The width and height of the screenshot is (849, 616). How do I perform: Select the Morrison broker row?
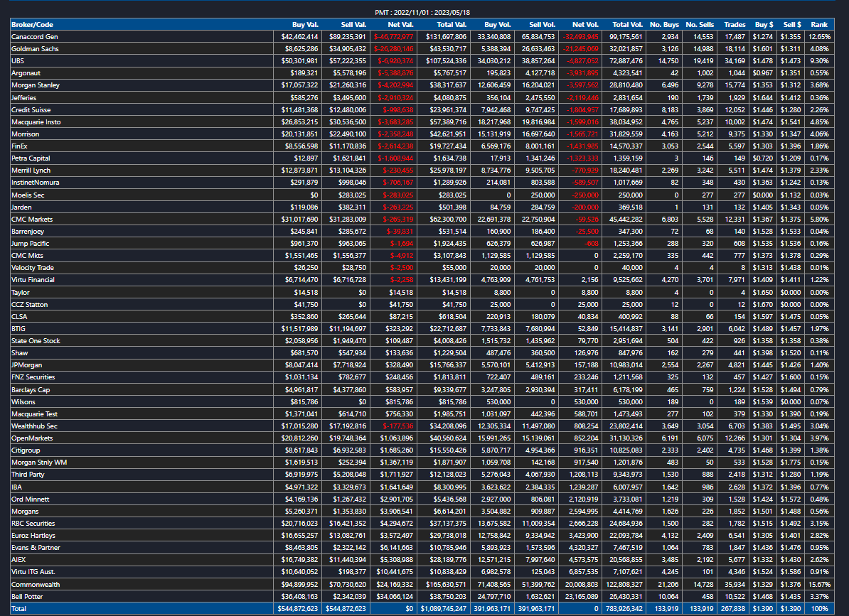422,134
